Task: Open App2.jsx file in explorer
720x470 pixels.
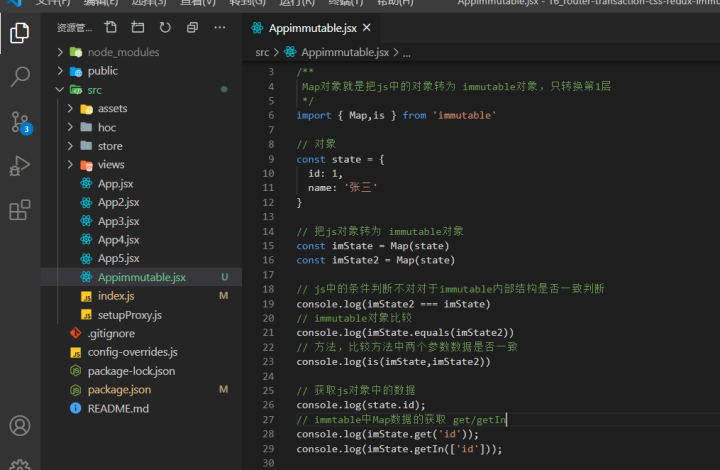Action: point(118,202)
